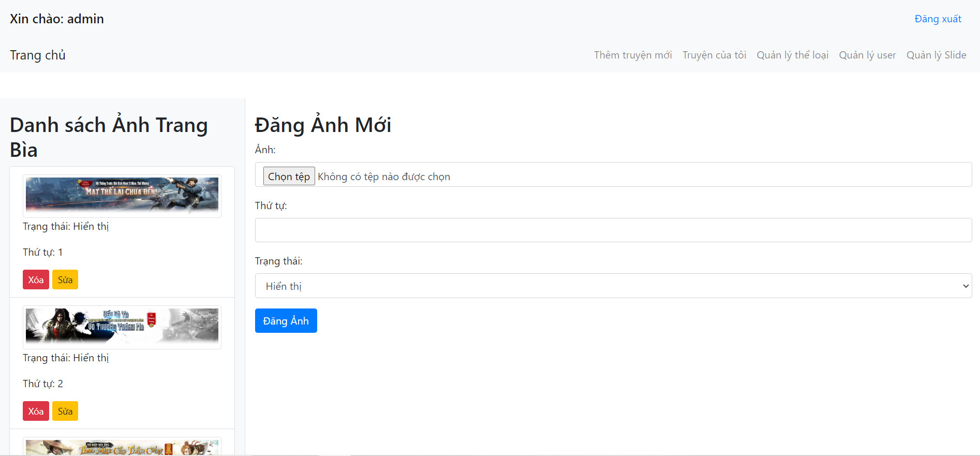
Task: Click the first banner thumbnail with gunman
Action: point(122,196)
